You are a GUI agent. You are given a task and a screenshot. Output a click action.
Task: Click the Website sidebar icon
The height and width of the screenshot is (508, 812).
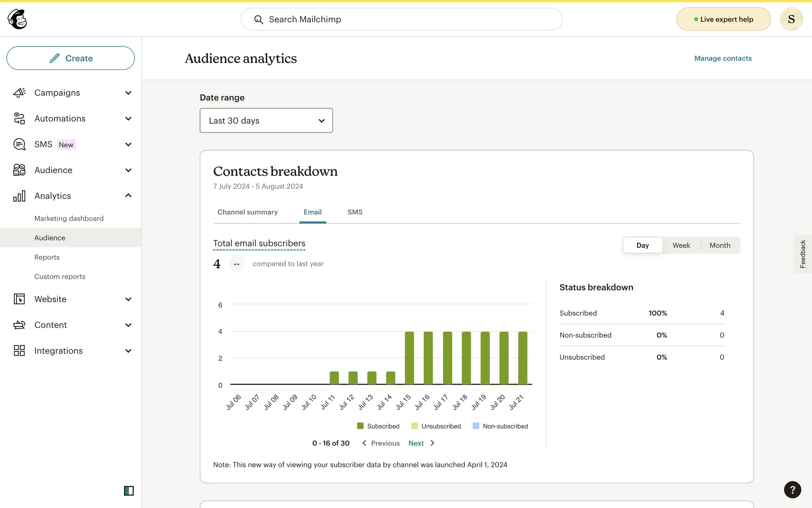pos(19,299)
